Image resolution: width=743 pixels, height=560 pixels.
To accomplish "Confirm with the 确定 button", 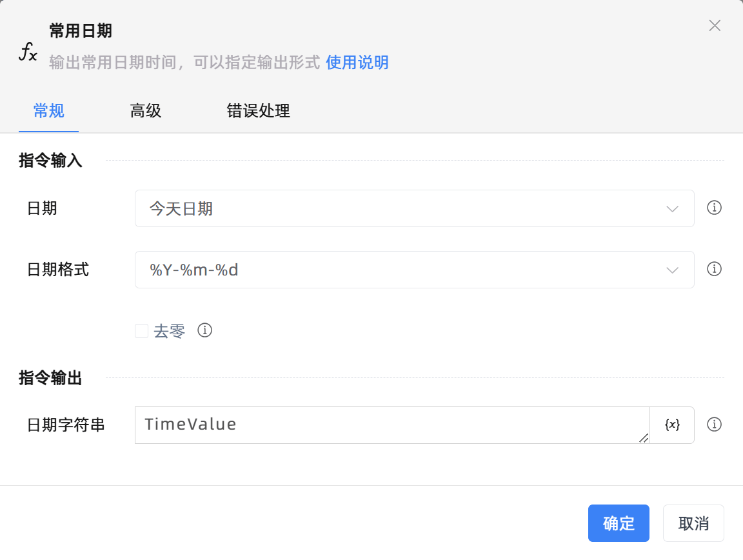I will point(618,523).
